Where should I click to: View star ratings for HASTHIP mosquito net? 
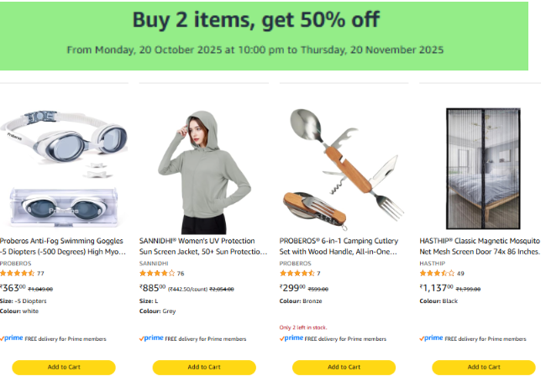coord(437,274)
